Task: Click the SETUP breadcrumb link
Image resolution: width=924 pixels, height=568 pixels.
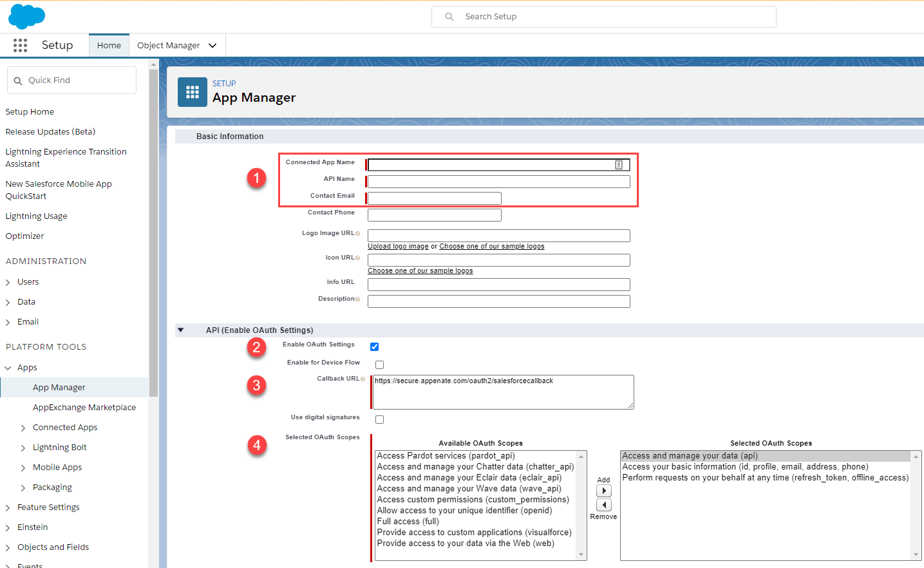Action: click(224, 83)
